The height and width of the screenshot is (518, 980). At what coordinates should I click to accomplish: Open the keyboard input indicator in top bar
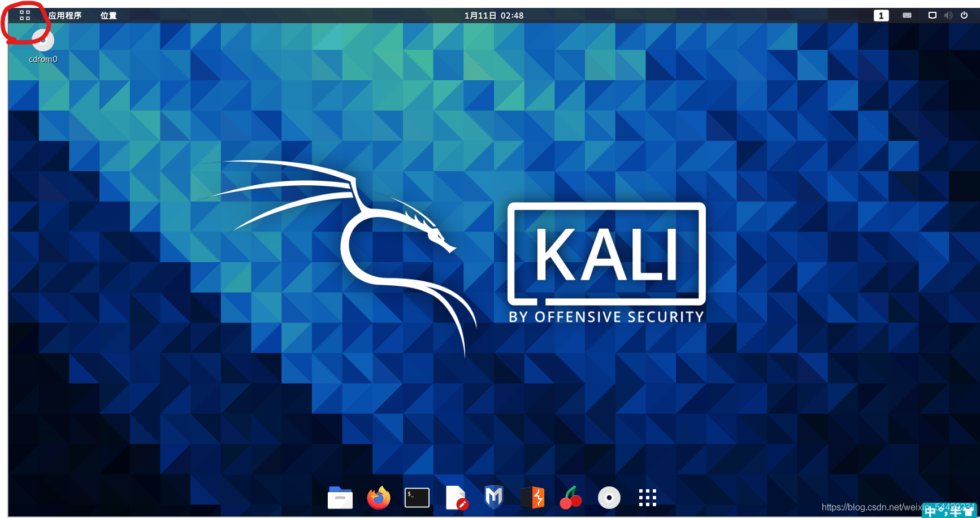tap(907, 15)
